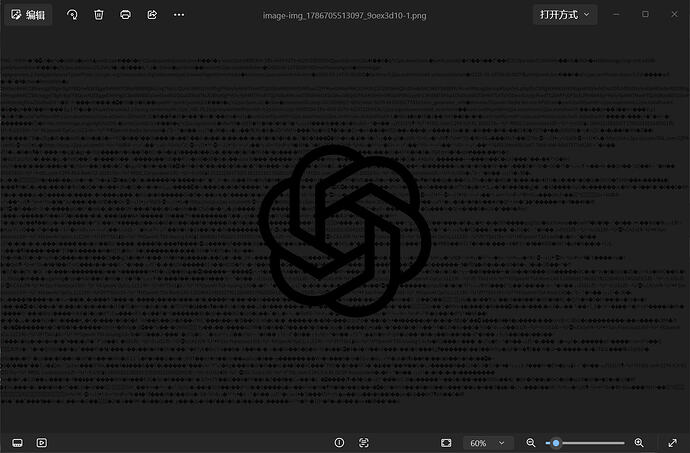Open the 编辑 image edit button
690x453 pixels.
click(28, 15)
